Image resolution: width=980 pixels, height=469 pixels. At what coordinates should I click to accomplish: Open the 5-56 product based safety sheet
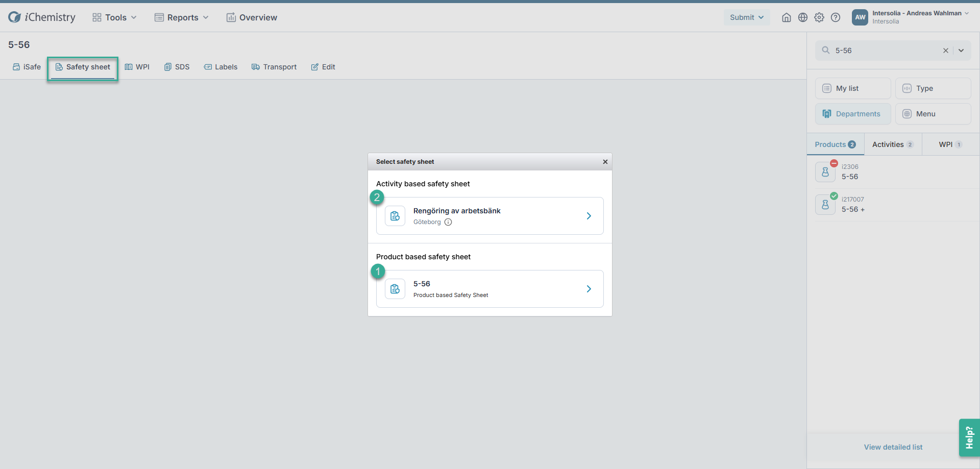pyautogui.click(x=490, y=289)
